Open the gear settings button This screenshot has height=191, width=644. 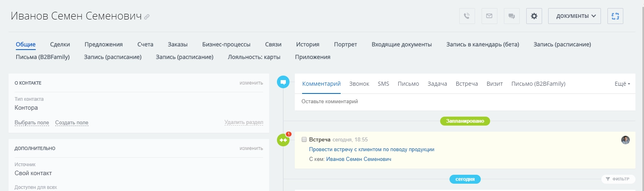point(534,16)
